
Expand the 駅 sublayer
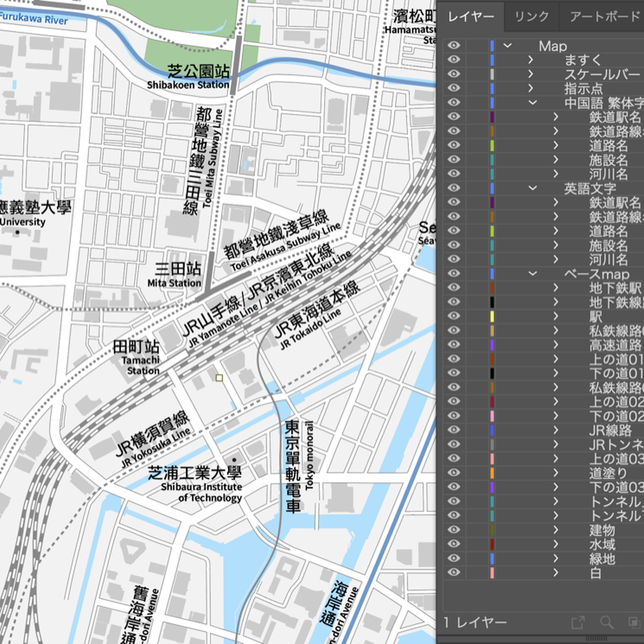point(556,316)
